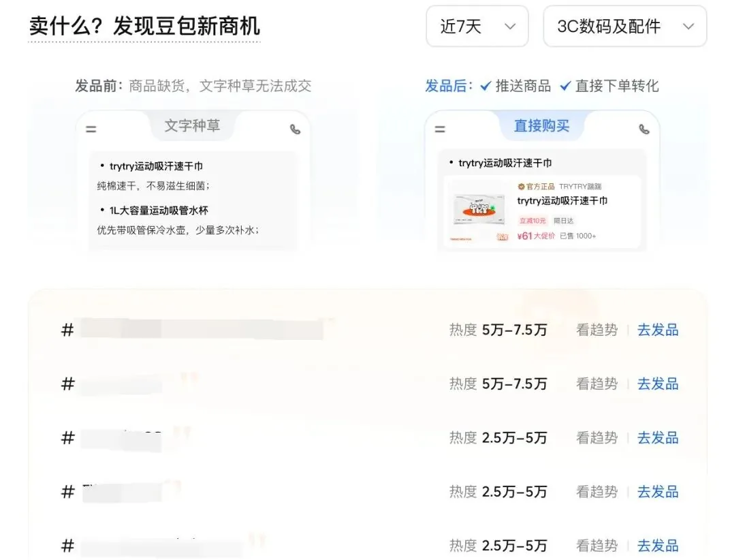This screenshot has height=560, width=730.
Task: Select the 文字种草 tab
Action: [x=192, y=125]
